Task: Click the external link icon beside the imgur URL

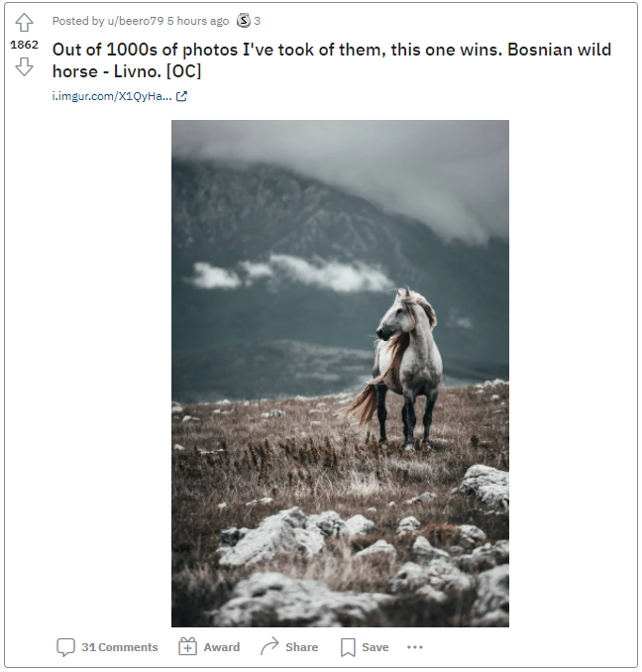Action: 181,96
